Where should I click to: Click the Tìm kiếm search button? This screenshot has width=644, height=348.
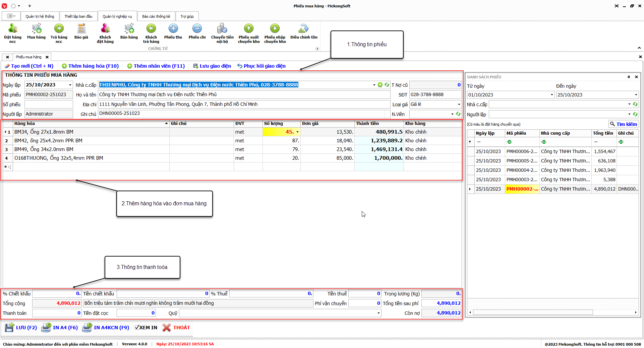pos(623,124)
